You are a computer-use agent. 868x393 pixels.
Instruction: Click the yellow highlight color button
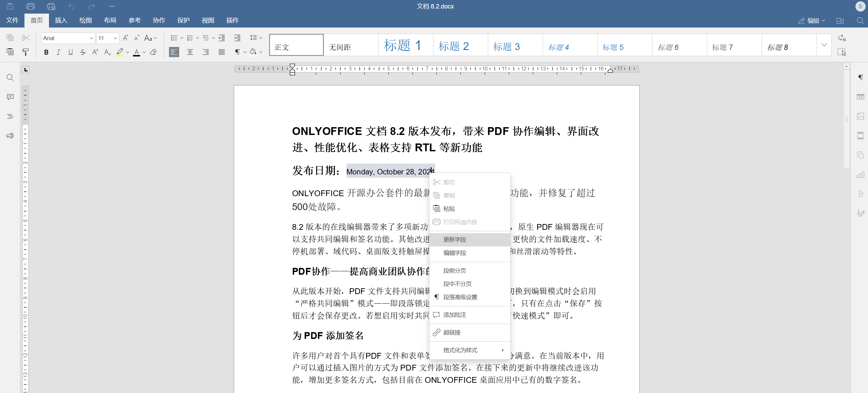tap(120, 52)
